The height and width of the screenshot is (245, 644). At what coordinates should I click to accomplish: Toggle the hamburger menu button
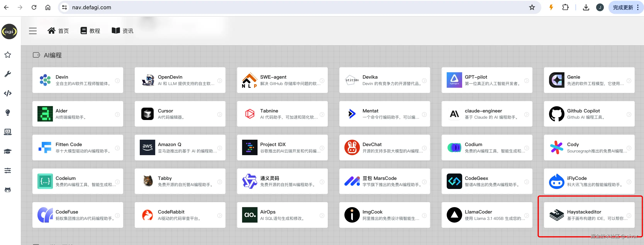click(33, 31)
